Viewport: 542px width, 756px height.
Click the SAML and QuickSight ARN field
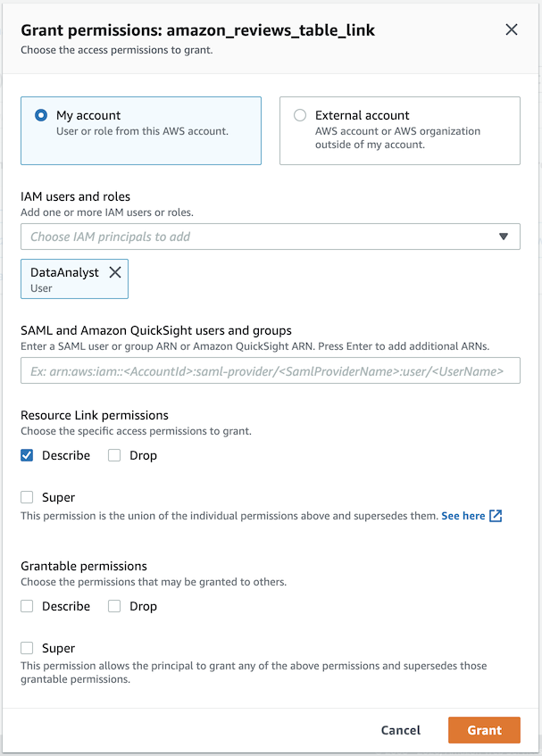(270, 370)
